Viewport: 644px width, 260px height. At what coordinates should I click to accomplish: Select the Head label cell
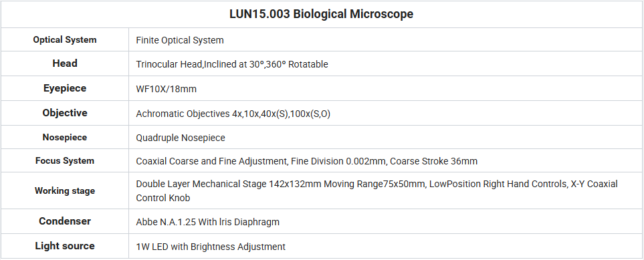click(65, 63)
